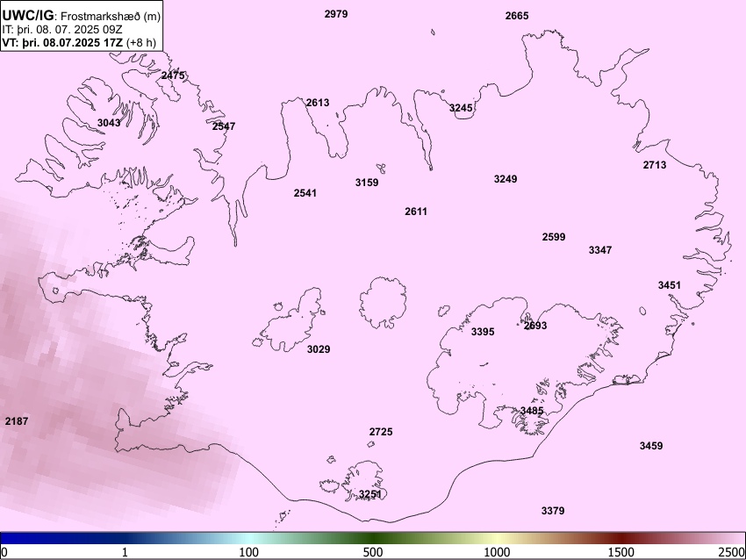
Task: Click the value 3451 on the map
Action: [670, 285]
